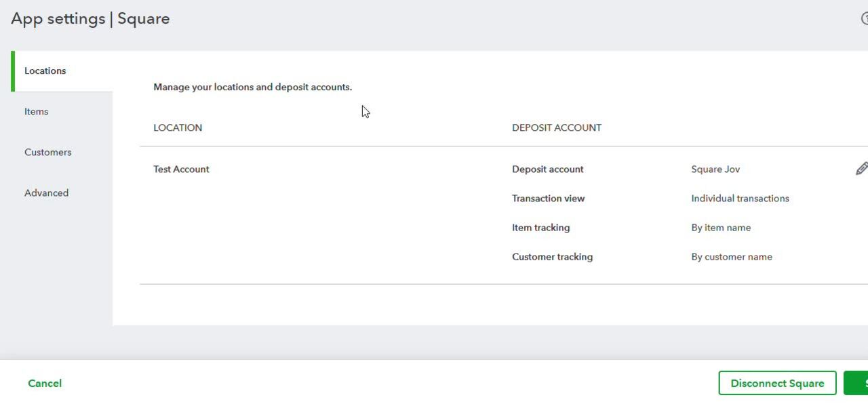The image size is (868, 406).
Task: Go to the Customers tab
Action: coord(48,153)
